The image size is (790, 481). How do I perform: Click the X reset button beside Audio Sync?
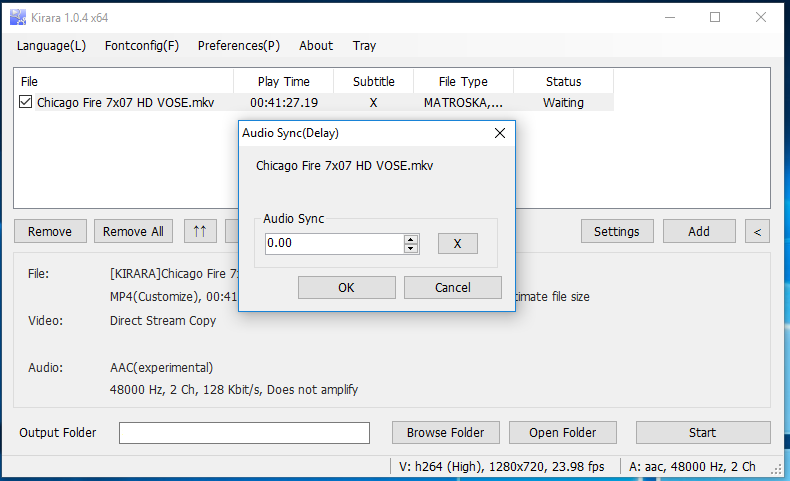coord(457,243)
